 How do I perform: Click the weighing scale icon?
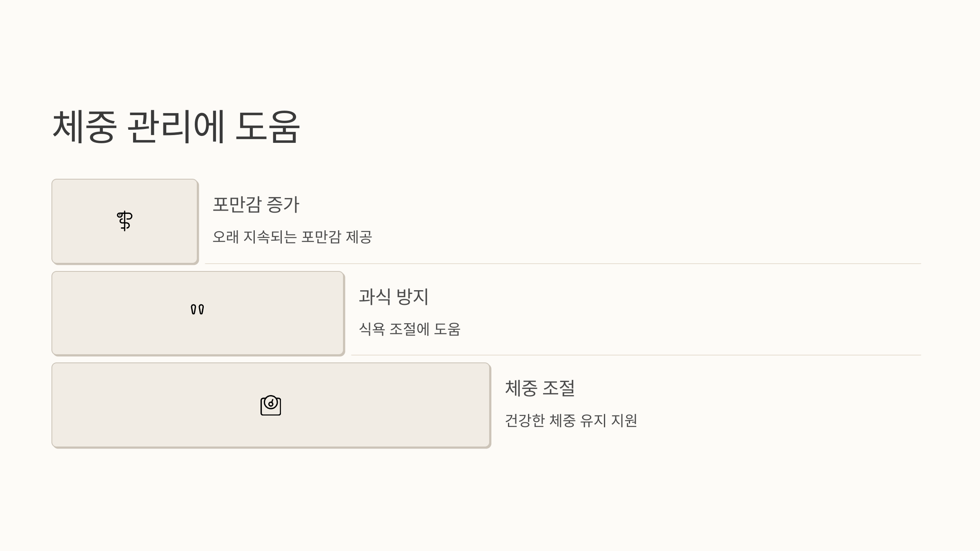[271, 405]
